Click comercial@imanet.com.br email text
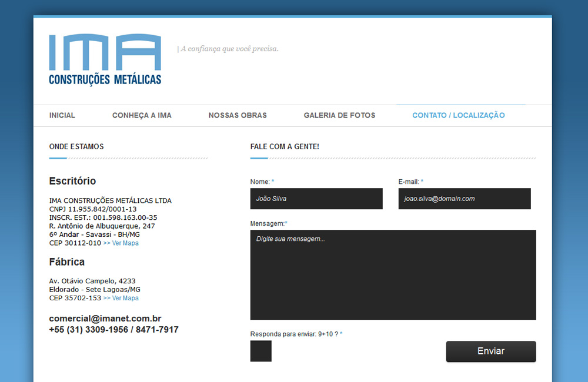The width and height of the screenshot is (588, 382). coord(105,319)
